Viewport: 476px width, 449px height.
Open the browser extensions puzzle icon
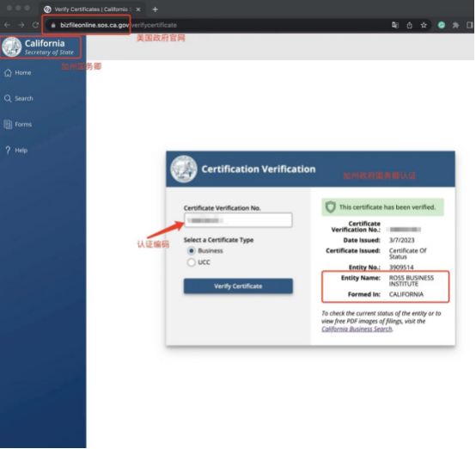point(456,25)
